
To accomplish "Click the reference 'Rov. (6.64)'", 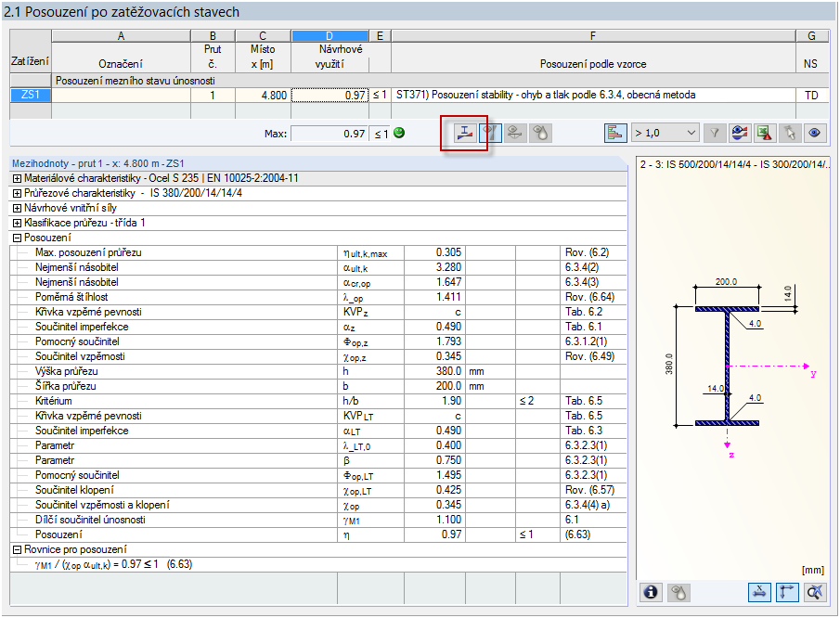I will click(589, 297).
